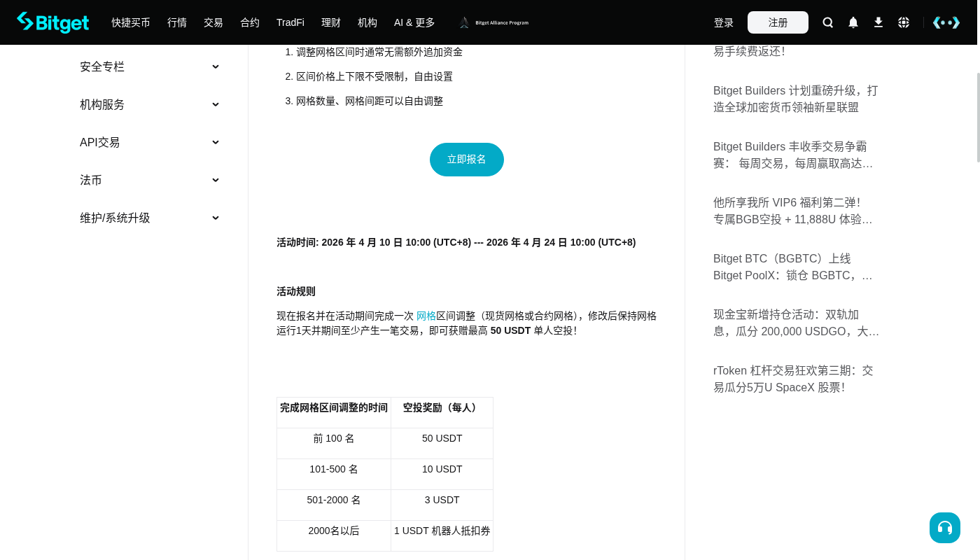Image resolution: width=980 pixels, height=560 pixels.
Task: Open the 快捷买币 menu
Action: pos(131,22)
